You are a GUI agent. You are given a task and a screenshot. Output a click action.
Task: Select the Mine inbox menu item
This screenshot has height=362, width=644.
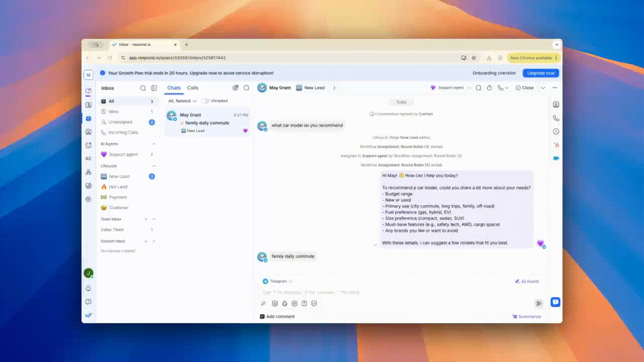pos(113,111)
